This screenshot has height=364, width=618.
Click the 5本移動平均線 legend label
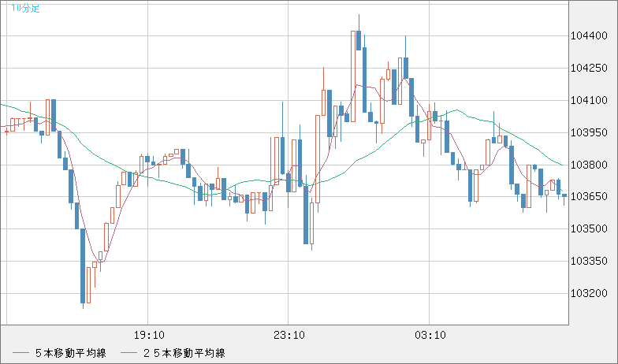click(x=71, y=353)
